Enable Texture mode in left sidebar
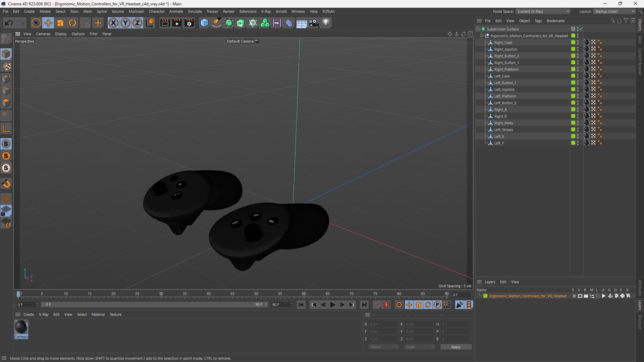Screen dimensions: 644x362 tap(6, 66)
